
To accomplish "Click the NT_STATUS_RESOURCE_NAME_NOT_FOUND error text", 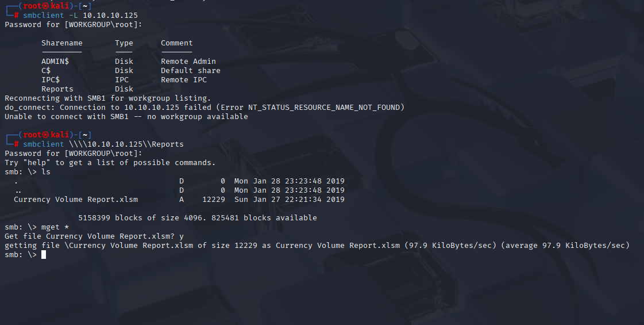I will click(324, 108).
